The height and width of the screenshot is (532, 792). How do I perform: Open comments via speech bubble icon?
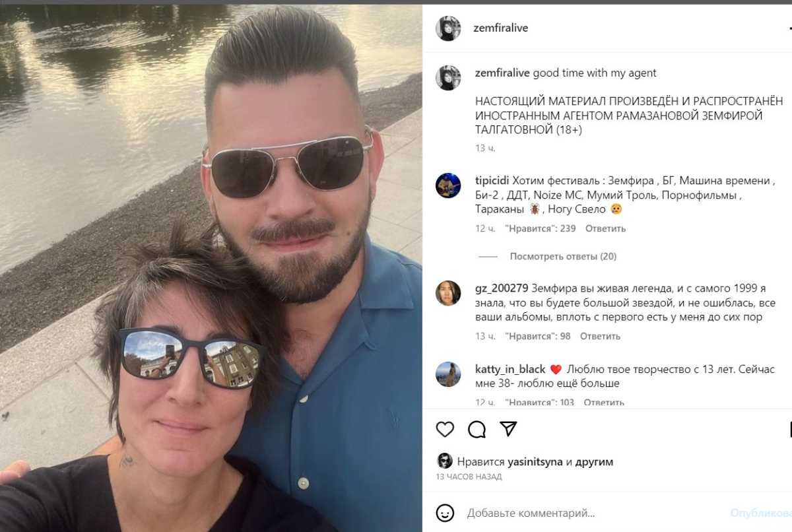click(x=477, y=429)
